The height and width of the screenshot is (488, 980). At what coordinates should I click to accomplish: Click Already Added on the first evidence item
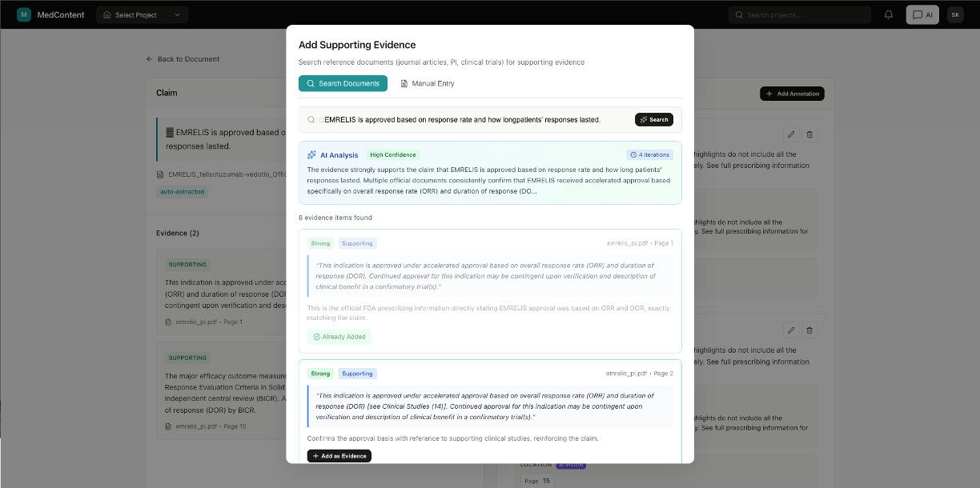click(339, 337)
